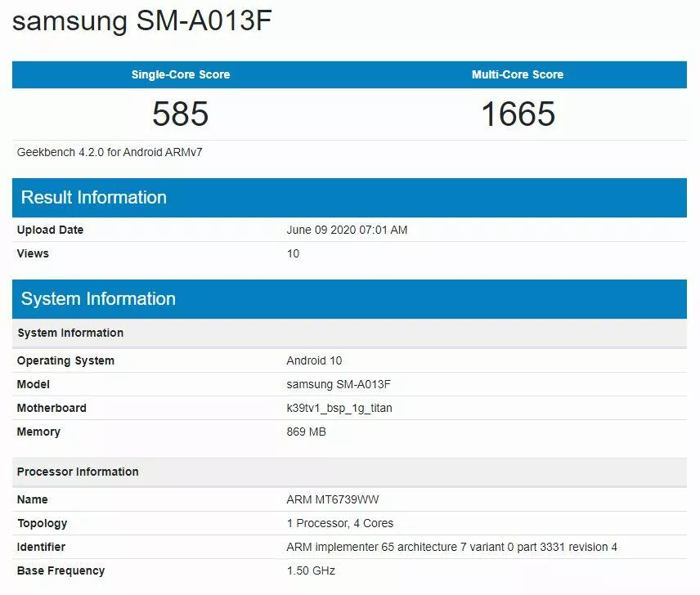Select processor name ARM MT6739WW
700x595 pixels.
333,499
